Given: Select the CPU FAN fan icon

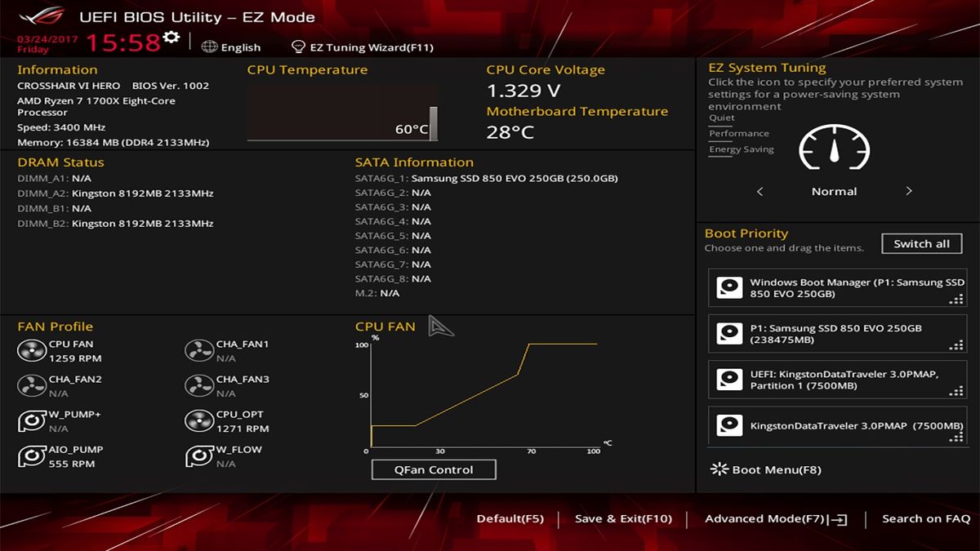Looking at the screenshot, I should [x=32, y=351].
